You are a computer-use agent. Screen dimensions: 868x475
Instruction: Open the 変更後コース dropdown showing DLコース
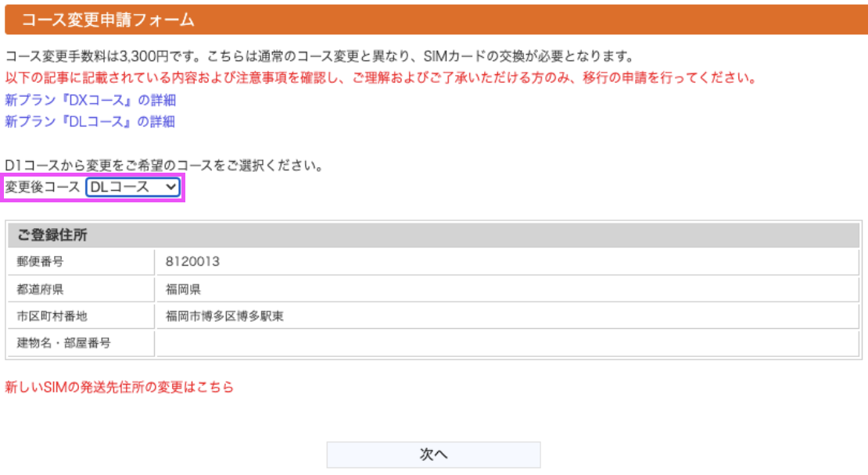point(133,187)
